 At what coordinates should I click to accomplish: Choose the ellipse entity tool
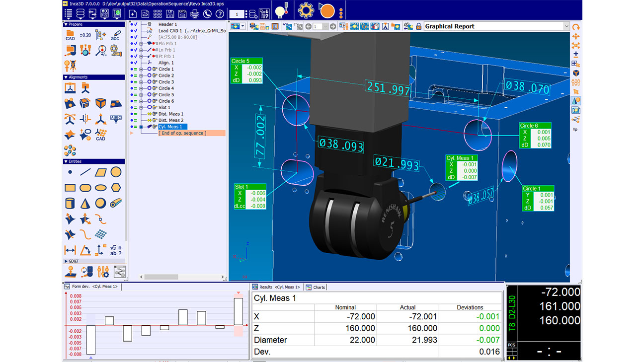point(101,188)
